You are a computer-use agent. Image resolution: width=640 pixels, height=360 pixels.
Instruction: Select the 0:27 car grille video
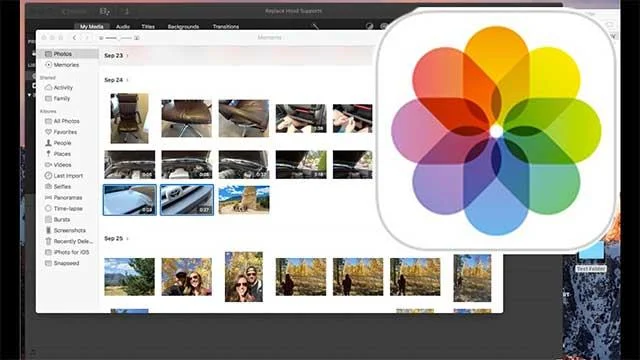(x=187, y=200)
